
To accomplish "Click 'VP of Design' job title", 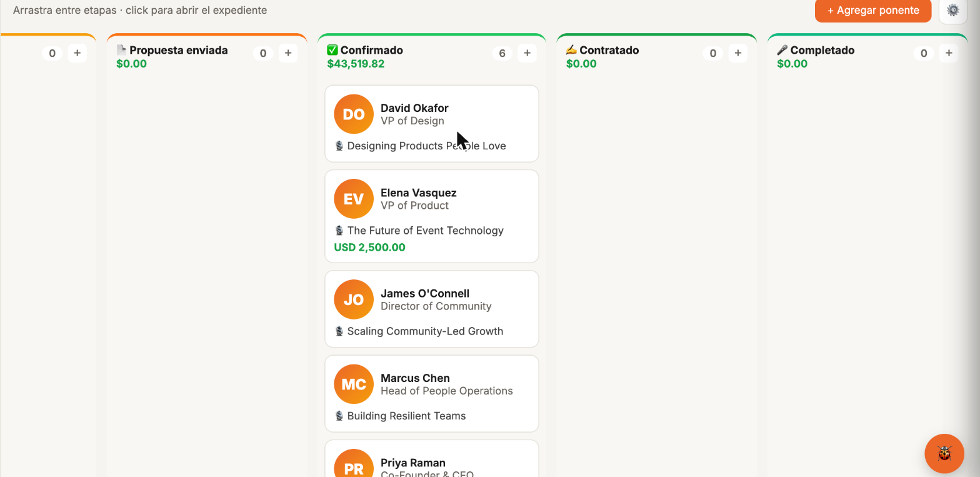I will [412, 121].
